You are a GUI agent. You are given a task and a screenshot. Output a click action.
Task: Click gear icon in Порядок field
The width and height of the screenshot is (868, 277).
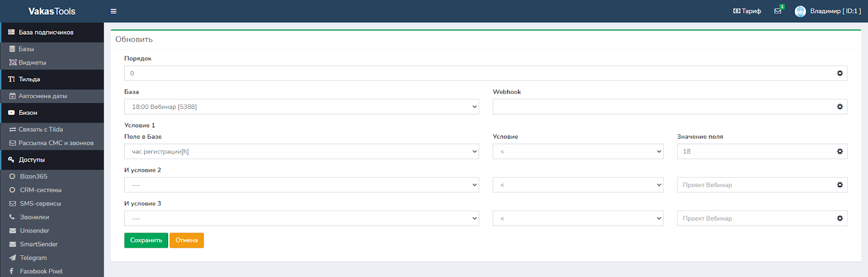click(x=840, y=73)
